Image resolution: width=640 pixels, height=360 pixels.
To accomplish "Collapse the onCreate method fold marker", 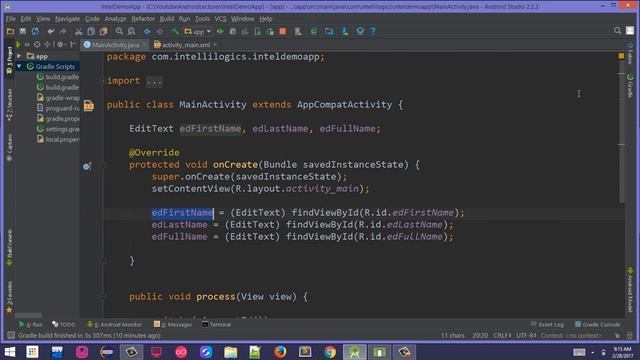I will [x=103, y=164].
